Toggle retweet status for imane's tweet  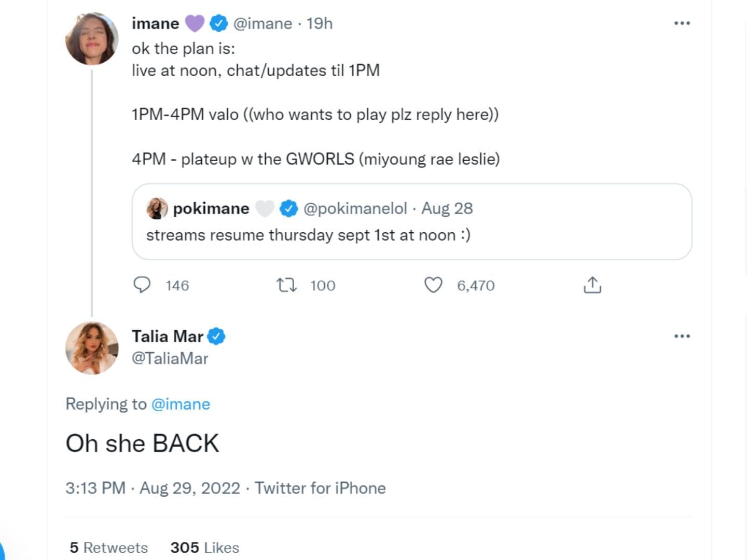286,285
